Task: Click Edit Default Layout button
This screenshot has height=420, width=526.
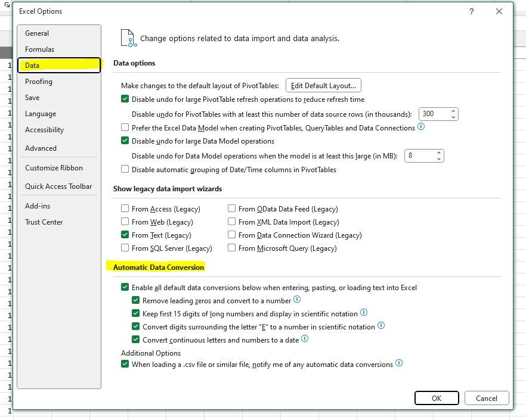Action: click(x=323, y=85)
